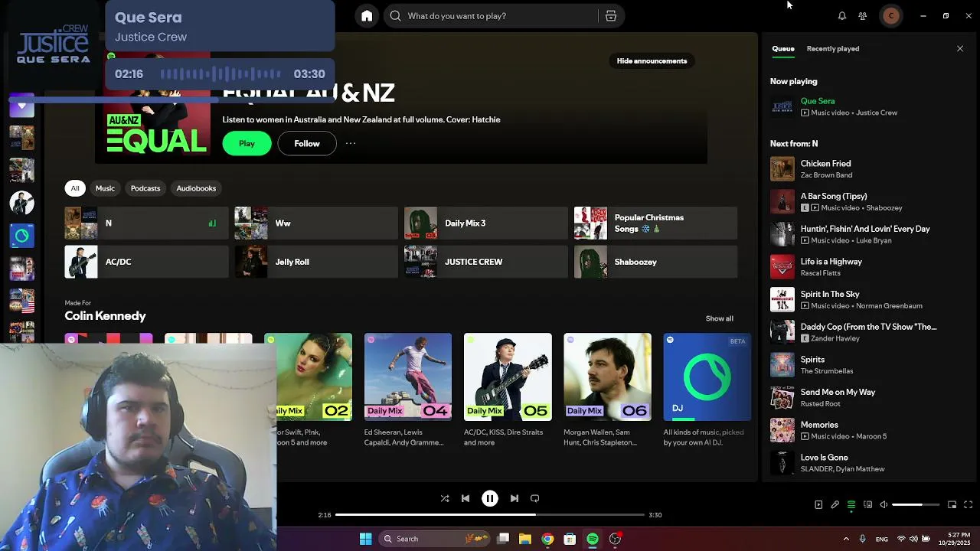Mute the Spotify volume speaker icon

pyautogui.click(x=884, y=505)
